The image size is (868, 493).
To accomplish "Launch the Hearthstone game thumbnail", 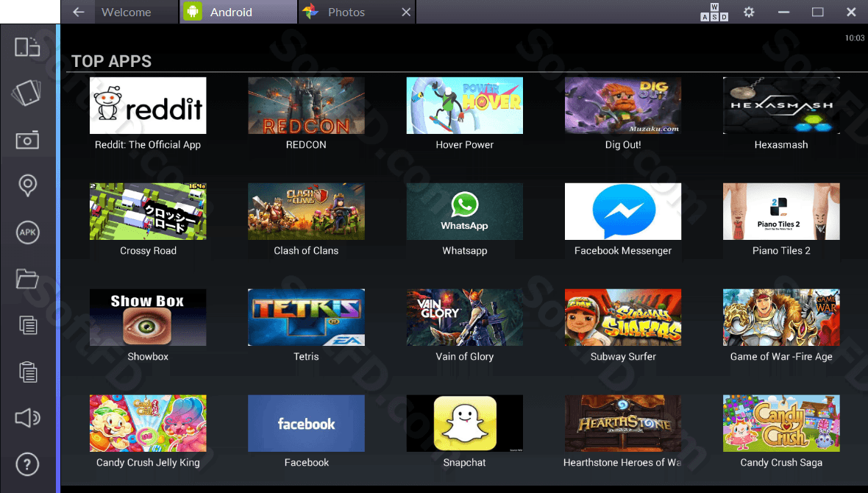I will click(x=623, y=423).
